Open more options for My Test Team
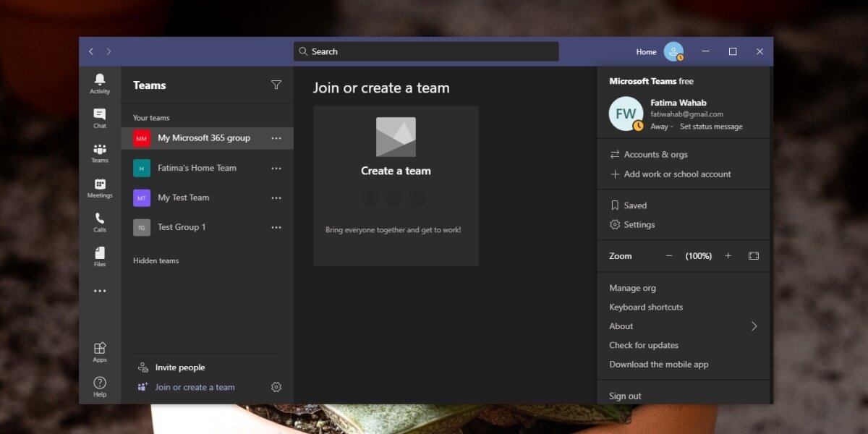The image size is (868, 434). coord(276,197)
